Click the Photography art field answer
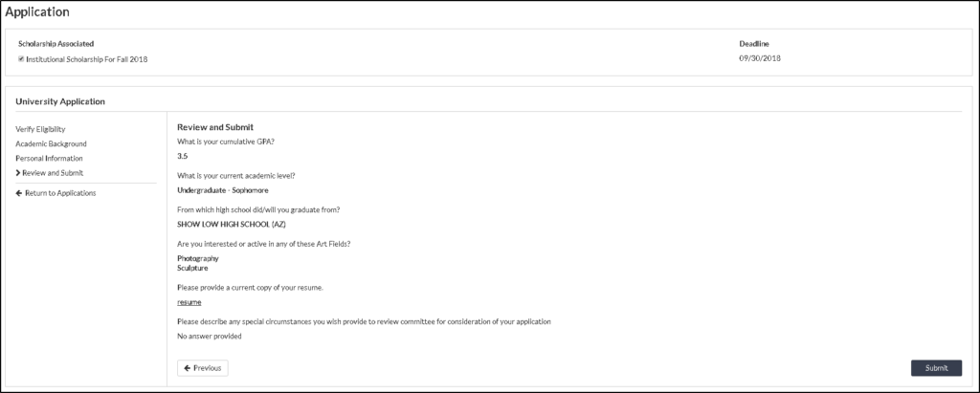Screen dimensions: 980x393 (x=198, y=258)
